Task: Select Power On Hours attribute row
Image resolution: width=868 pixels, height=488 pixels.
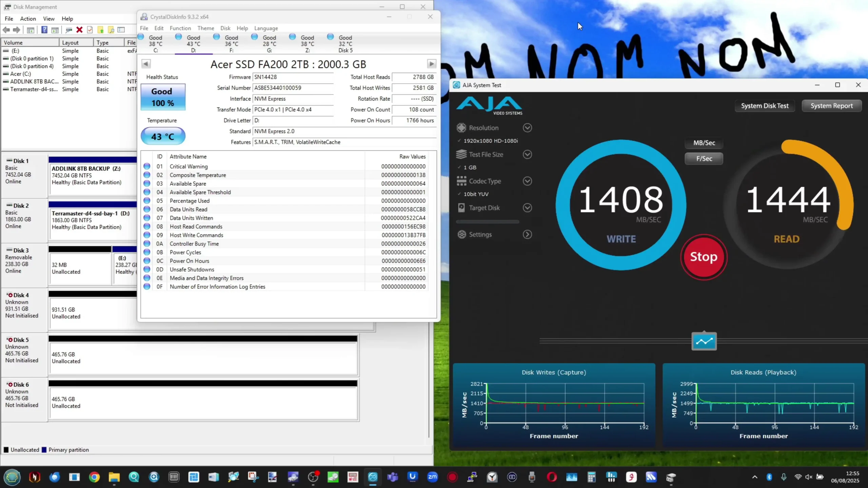Action: pos(285,261)
